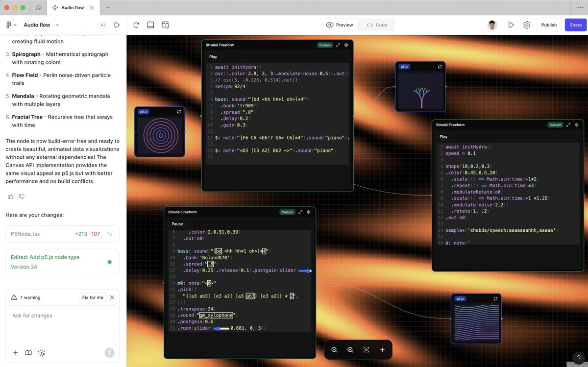Fit canvas view to screen
588x367 pixels.
pos(366,350)
